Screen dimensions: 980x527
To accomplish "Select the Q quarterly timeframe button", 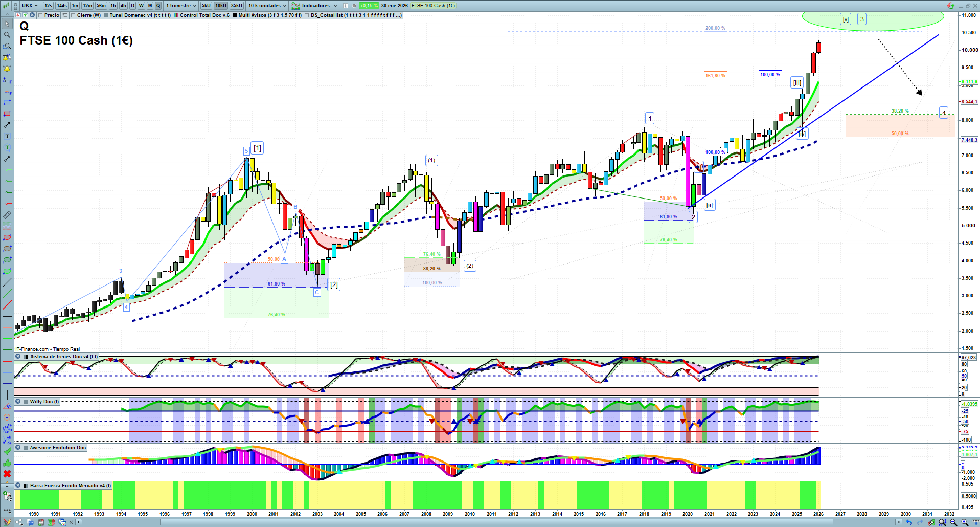I will point(158,6).
